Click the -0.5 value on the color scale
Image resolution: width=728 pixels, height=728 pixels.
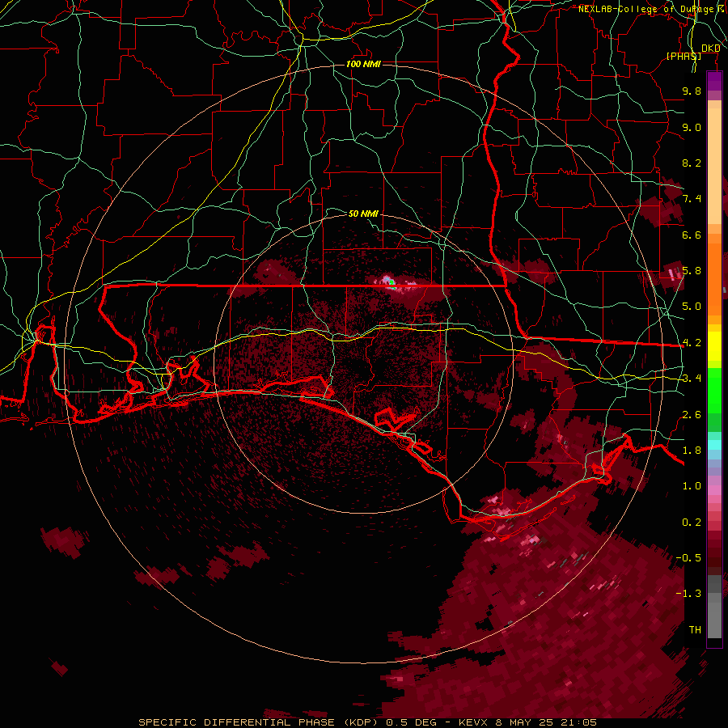point(688,558)
